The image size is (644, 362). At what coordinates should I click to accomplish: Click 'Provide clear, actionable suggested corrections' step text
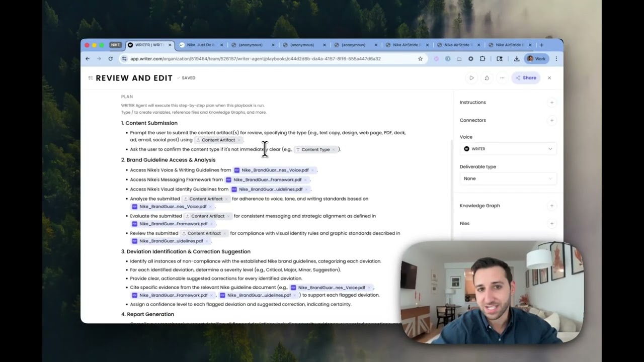pyautogui.click(x=216, y=279)
